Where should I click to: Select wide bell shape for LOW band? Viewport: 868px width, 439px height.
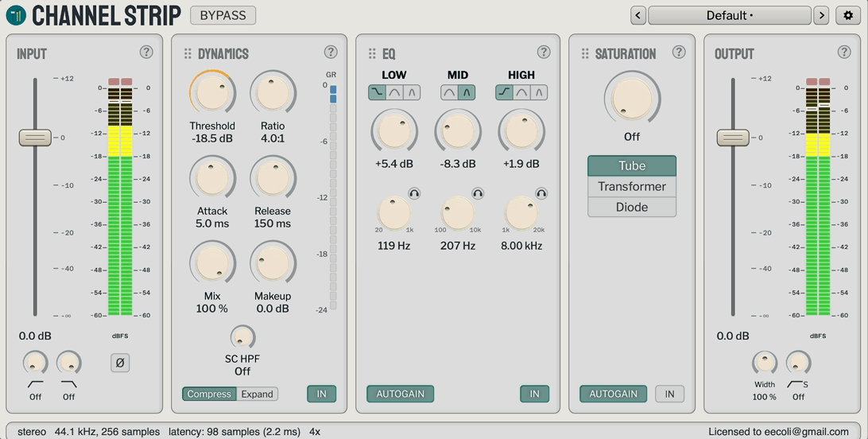394,92
